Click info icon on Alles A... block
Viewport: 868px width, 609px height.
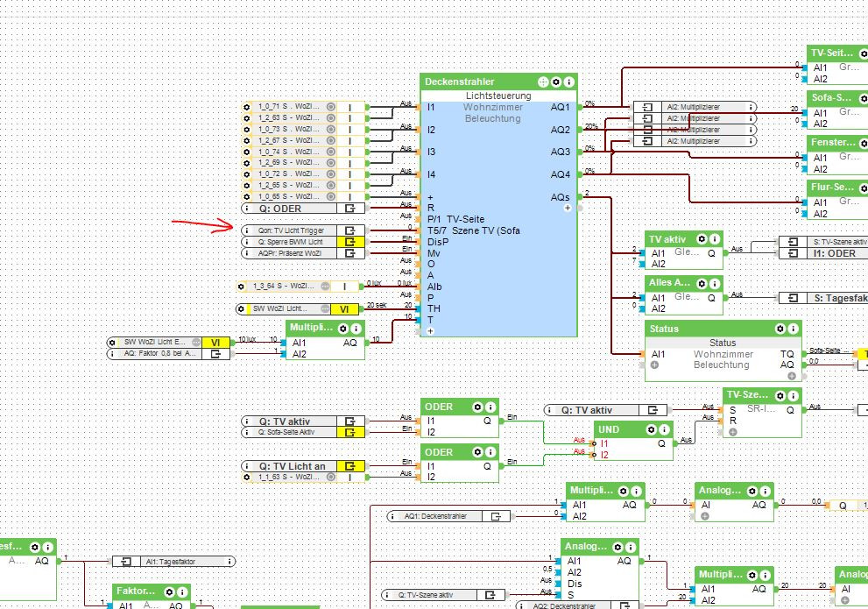pos(716,283)
